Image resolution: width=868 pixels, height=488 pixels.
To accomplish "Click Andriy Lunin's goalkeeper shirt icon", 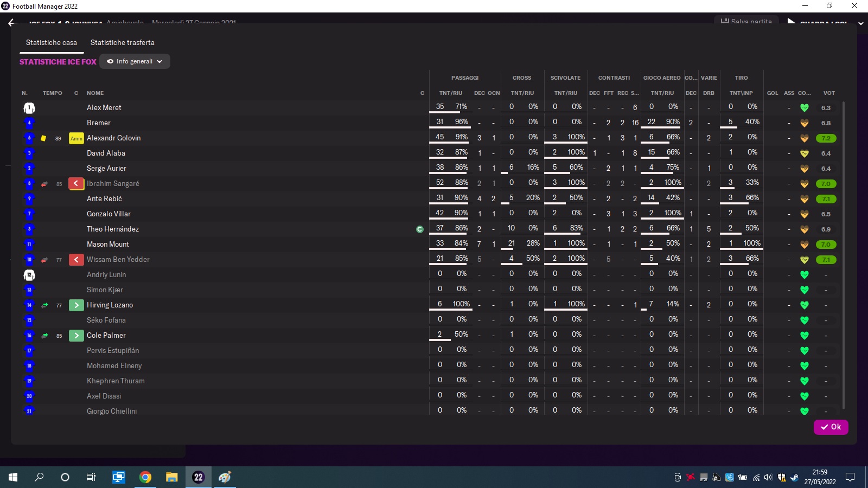I will point(29,275).
